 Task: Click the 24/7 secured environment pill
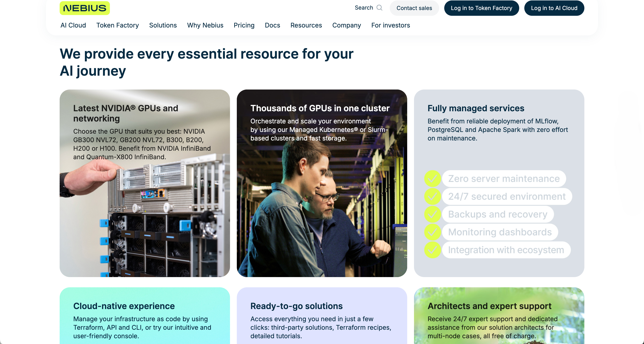pyautogui.click(x=507, y=196)
